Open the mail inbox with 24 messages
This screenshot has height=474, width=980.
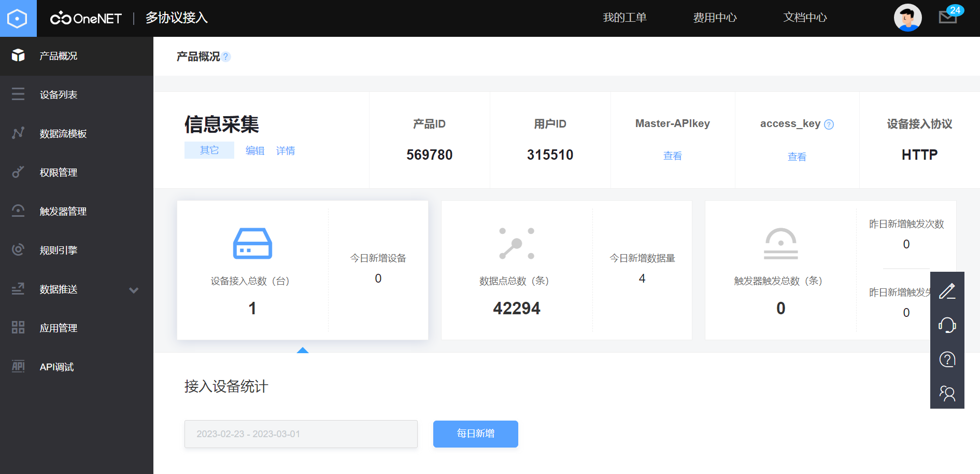[948, 17]
